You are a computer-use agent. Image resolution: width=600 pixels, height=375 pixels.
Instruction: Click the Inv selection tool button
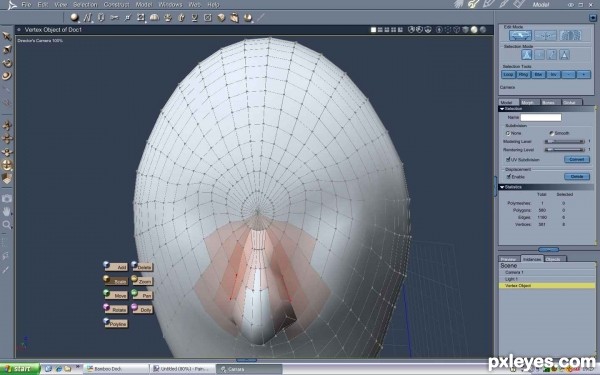click(553, 75)
